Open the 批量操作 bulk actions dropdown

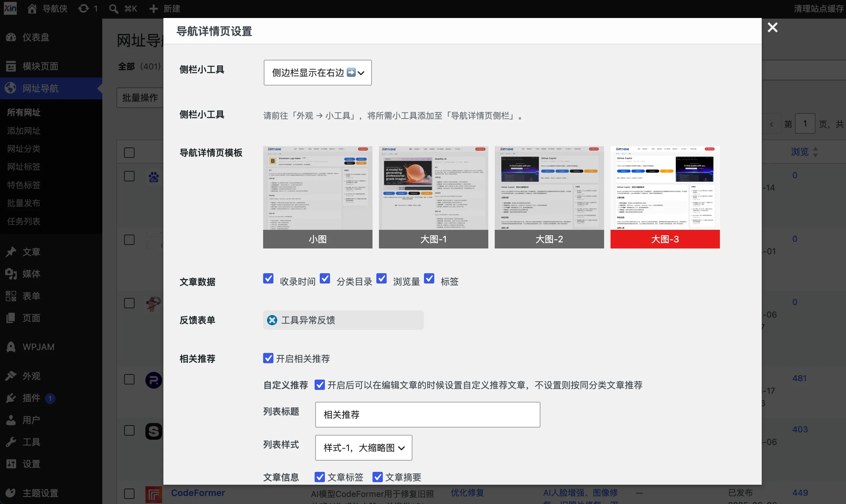(140, 98)
